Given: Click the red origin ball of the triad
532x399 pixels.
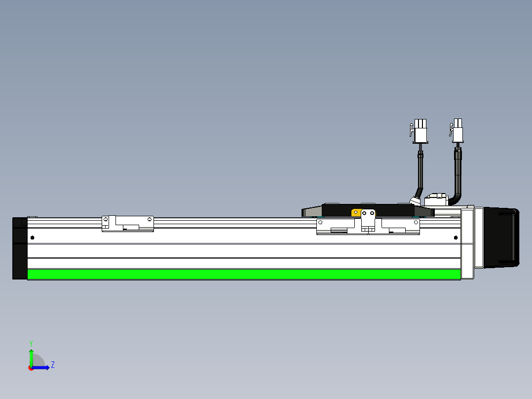Looking at the screenshot, I should (x=31, y=368).
